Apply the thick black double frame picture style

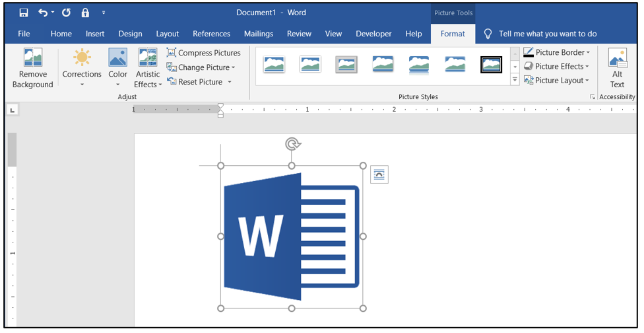(491, 65)
